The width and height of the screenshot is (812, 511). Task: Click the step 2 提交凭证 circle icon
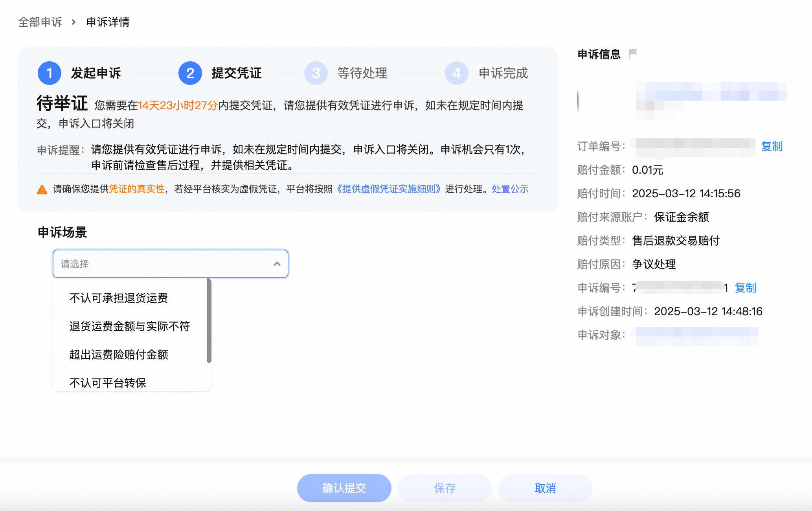coord(190,73)
